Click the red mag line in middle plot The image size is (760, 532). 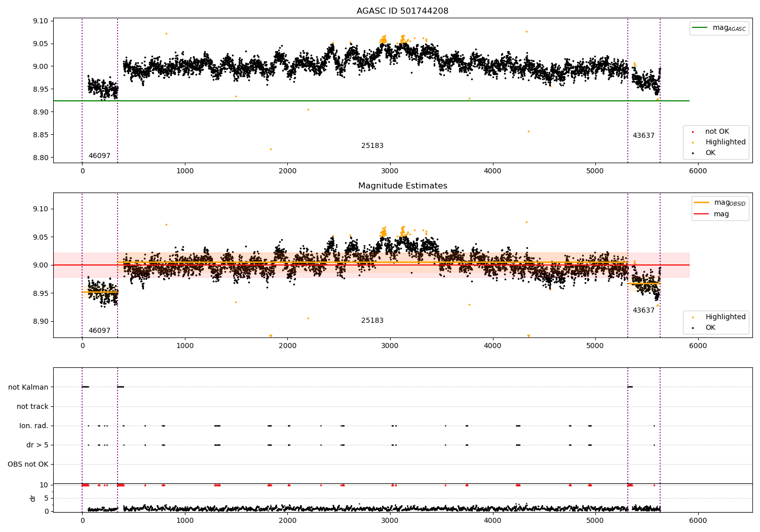click(x=371, y=265)
